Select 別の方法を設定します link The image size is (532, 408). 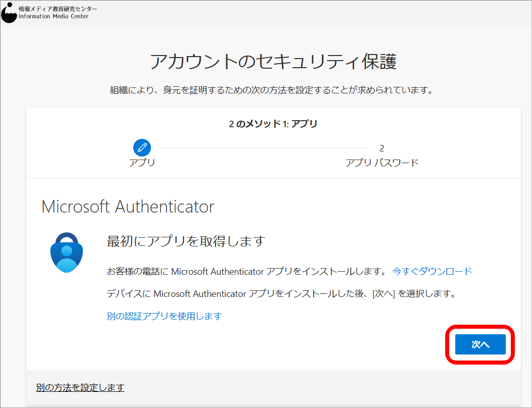(80, 387)
